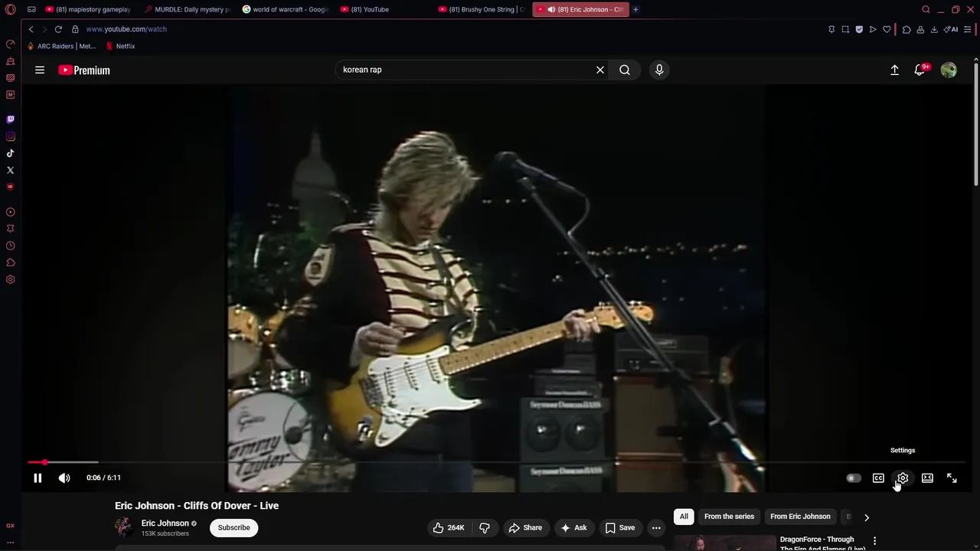Like the video (264K)
Viewport: 980px width, 551px height.
[449, 527]
